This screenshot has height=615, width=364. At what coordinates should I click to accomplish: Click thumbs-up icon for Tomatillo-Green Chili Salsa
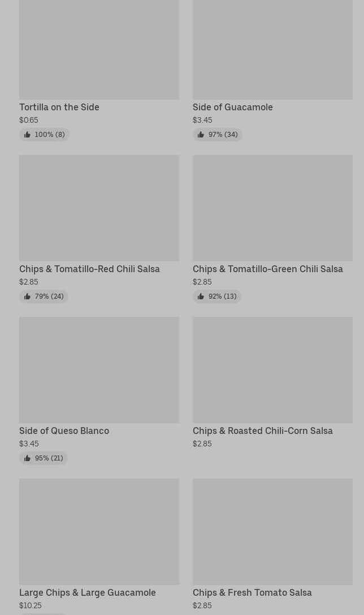click(x=201, y=296)
